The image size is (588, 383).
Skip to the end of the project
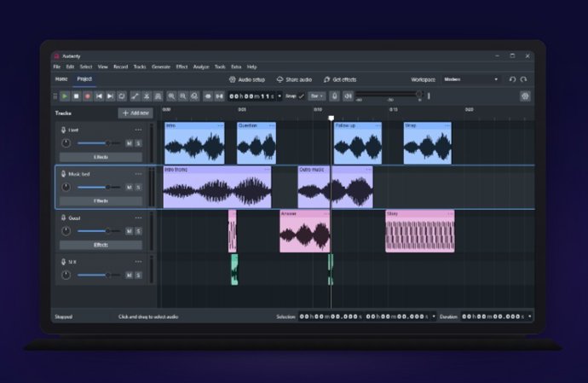pos(110,96)
